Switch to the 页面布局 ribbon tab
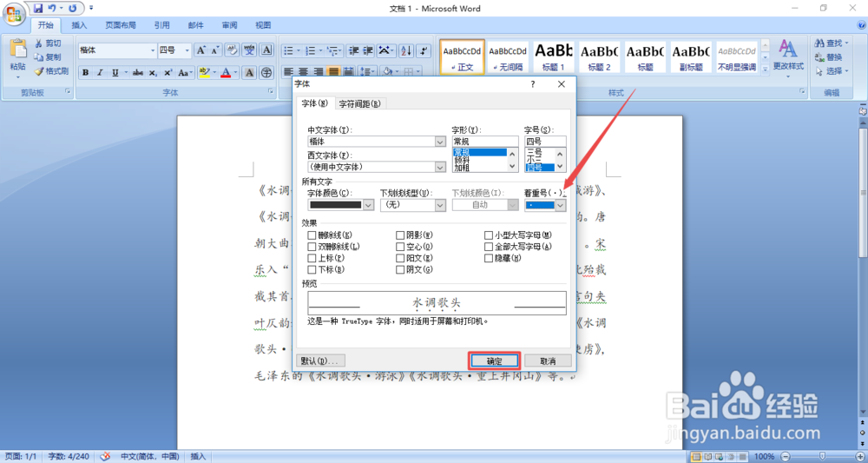The width and height of the screenshot is (868, 463). (121, 25)
